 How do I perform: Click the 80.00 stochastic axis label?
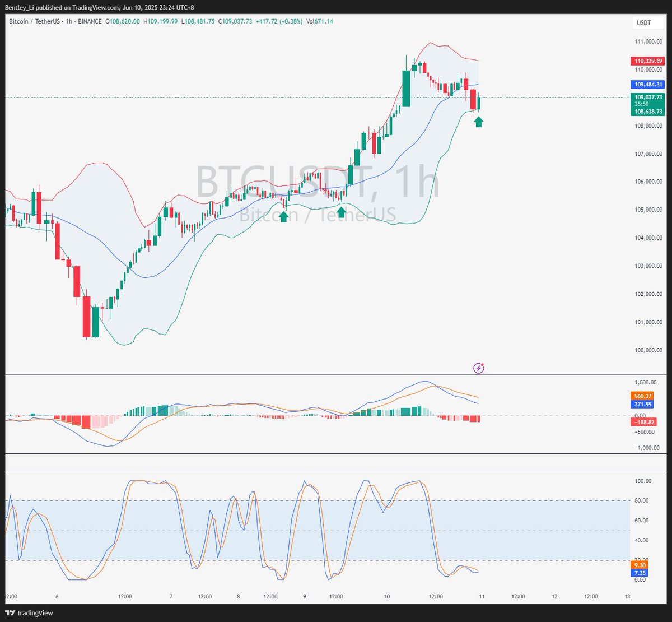coord(643,500)
